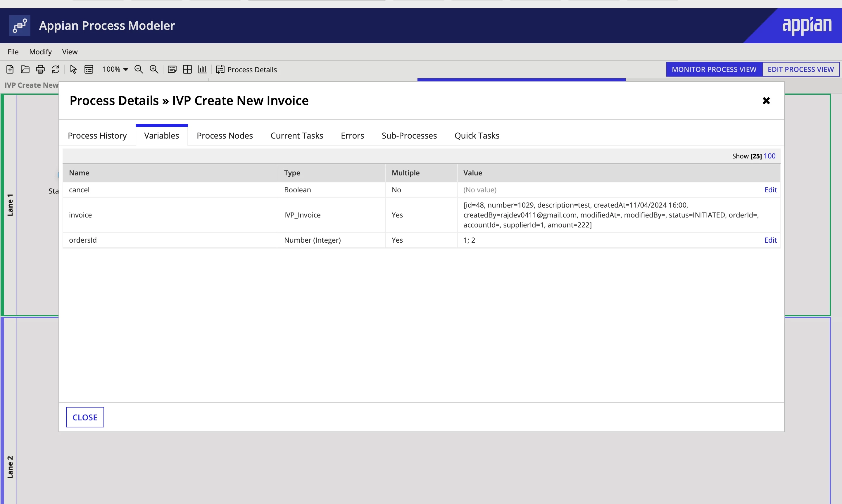Select the cancel variable name
The width and height of the screenshot is (842, 504).
pos(79,190)
